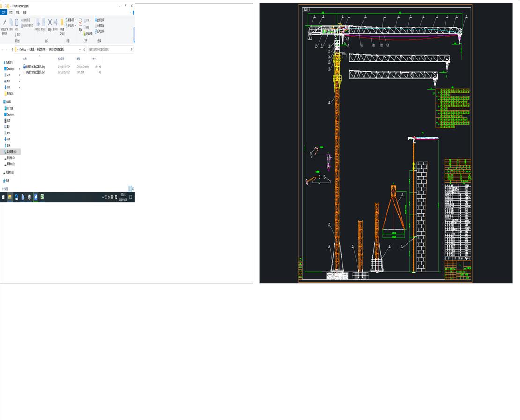Expand address bar history dropdown
This screenshot has height=420, width=520.
tap(80, 49)
